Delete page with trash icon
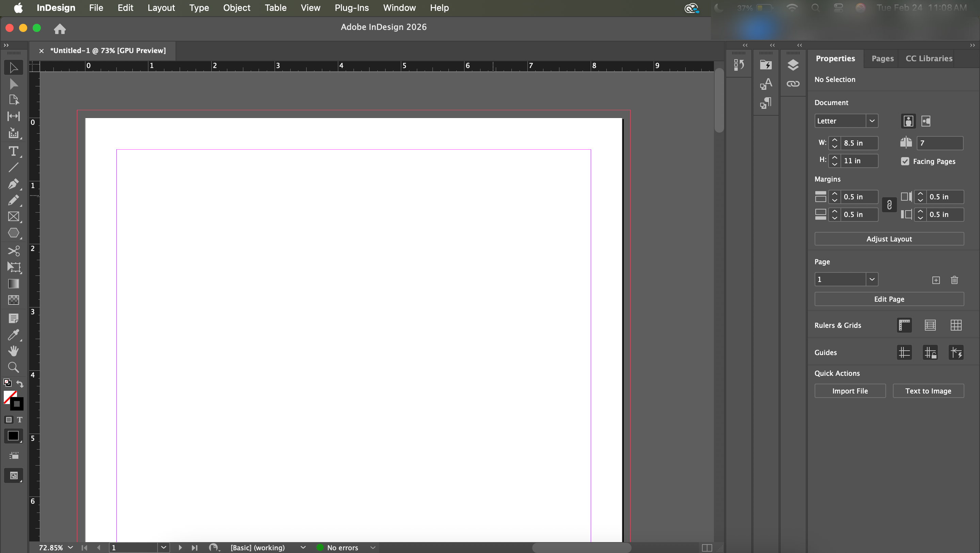Screen dimensions: 980x553 coord(954,280)
